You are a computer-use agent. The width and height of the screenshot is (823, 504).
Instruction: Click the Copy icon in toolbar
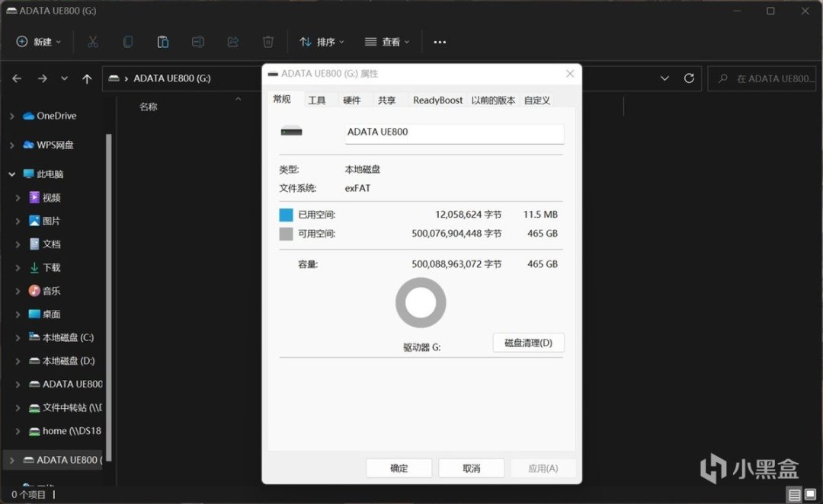[127, 42]
